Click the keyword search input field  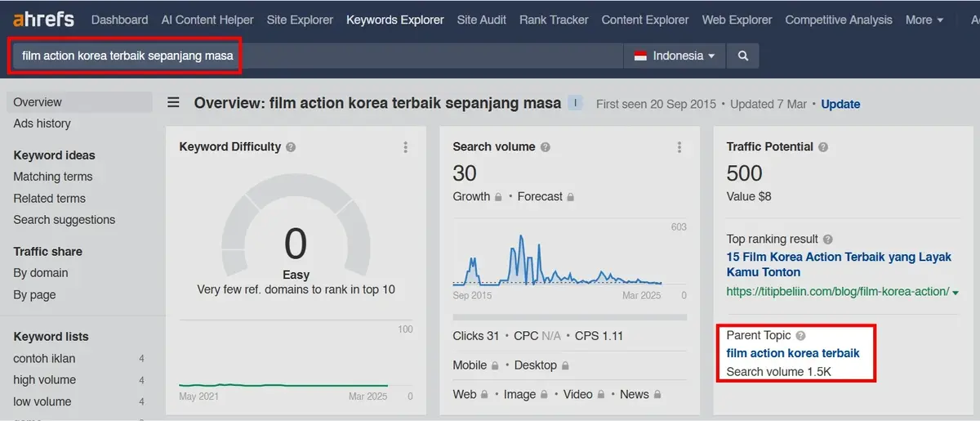(317, 56)
